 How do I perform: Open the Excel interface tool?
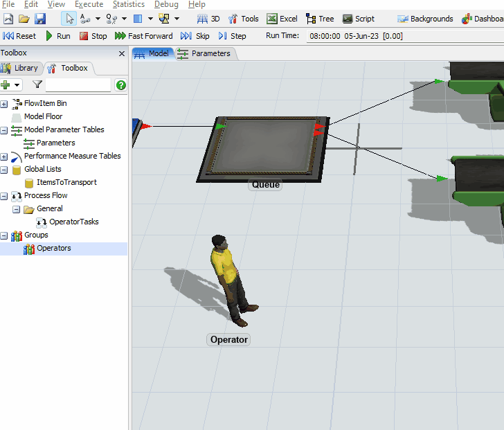(282, 19)
